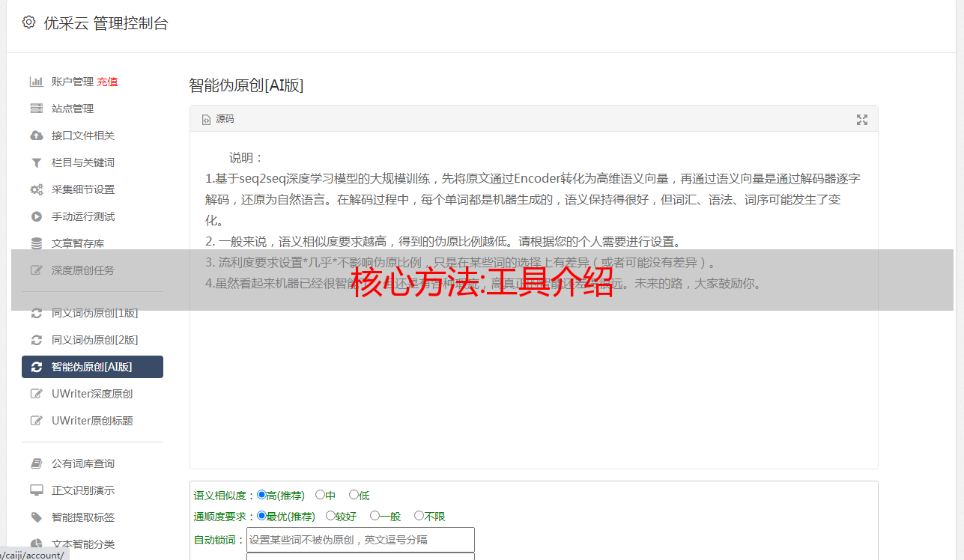Click the 源码 source code icon
This screenshot has width=964, height=560.
click(x=206, y=120)
